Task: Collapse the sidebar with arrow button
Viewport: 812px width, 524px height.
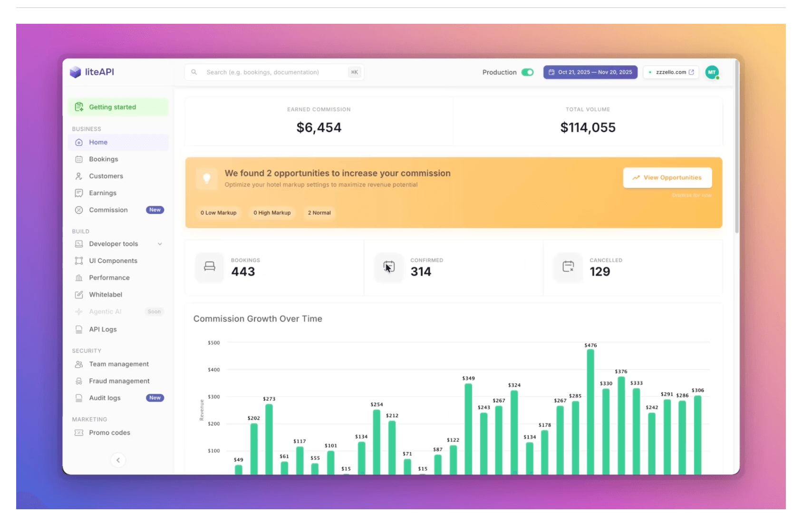Action: click(118, 460)
